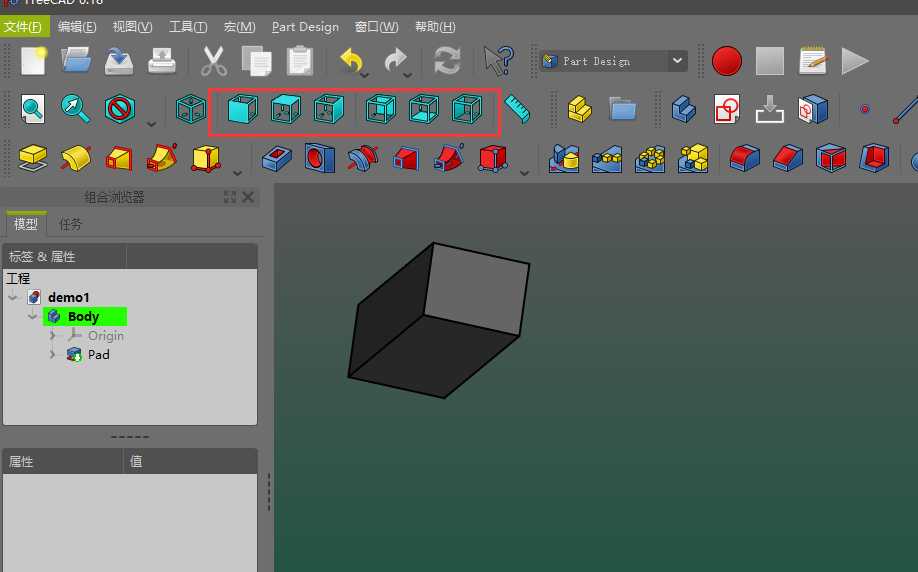Create a new group folder icon

pyautogui.click(x=622, y=109)
